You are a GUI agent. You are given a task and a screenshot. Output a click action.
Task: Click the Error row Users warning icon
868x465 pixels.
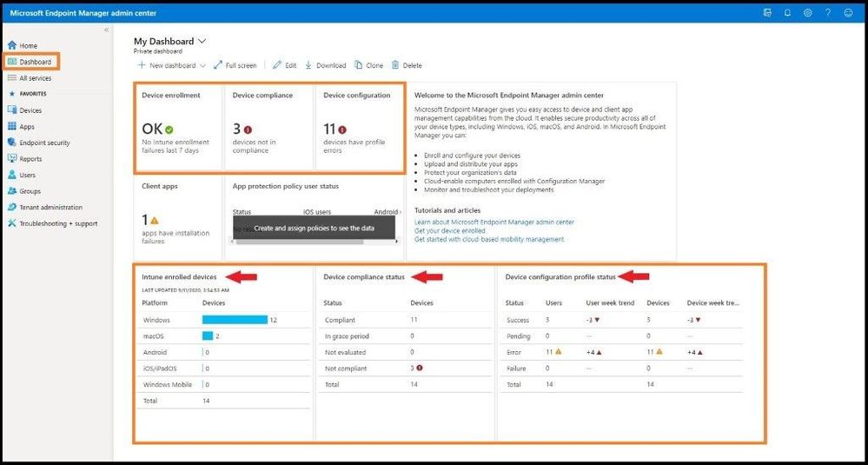(559, 351)
